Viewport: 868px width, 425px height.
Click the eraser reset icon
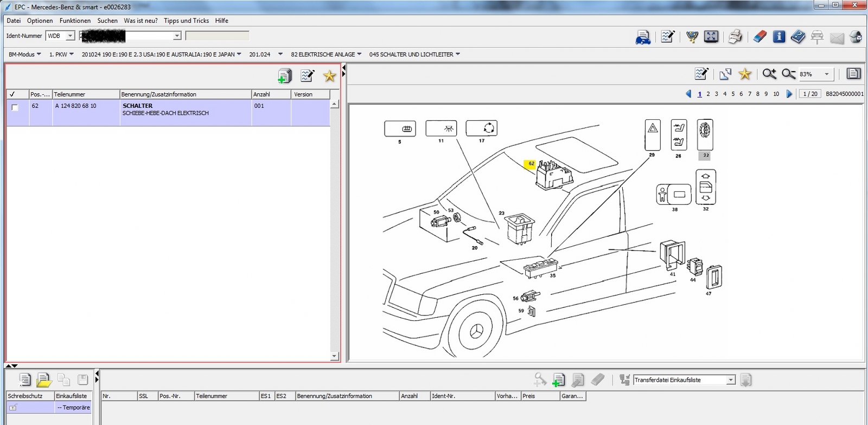760,36
